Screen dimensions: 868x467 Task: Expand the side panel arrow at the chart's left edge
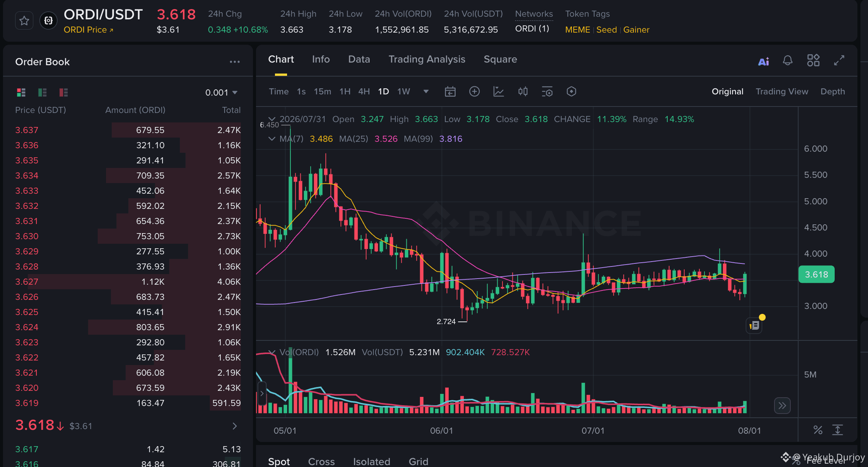(x=262, y=393)
